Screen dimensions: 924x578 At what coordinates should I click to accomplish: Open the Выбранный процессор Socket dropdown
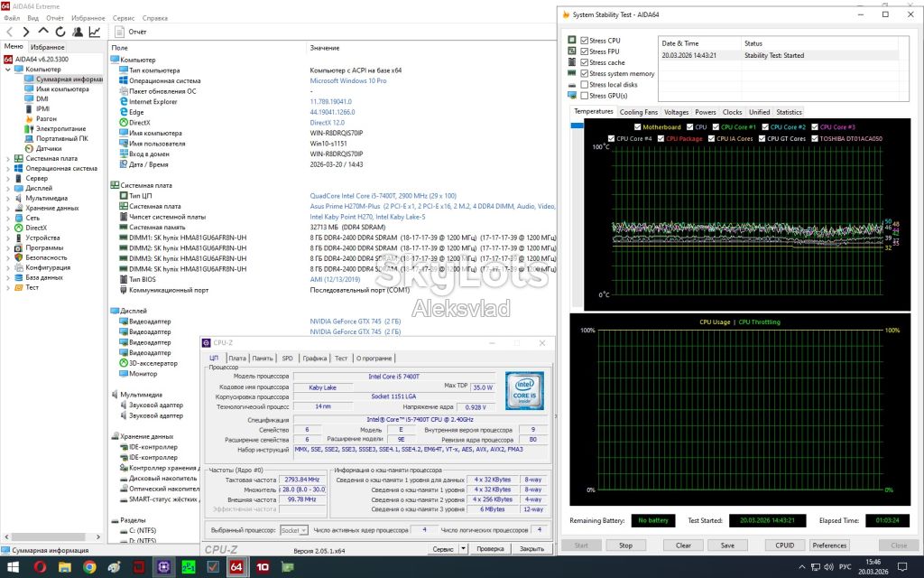[294, 530]
